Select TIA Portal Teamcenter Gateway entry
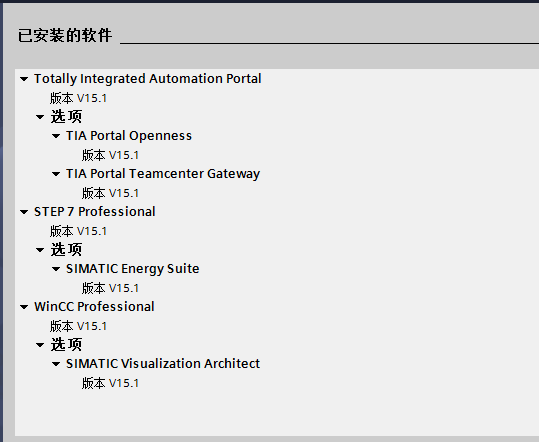Viewport: 539px width, 442px height. point(163,174)
